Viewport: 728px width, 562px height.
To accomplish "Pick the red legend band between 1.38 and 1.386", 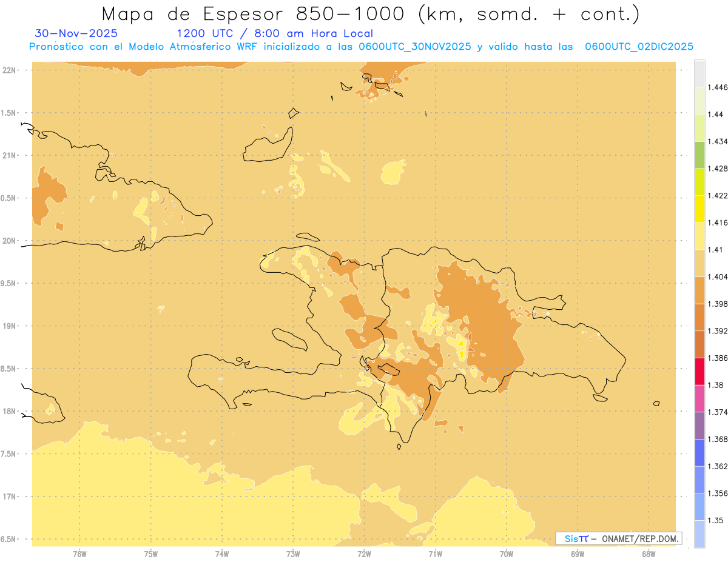I will point(699,371).
